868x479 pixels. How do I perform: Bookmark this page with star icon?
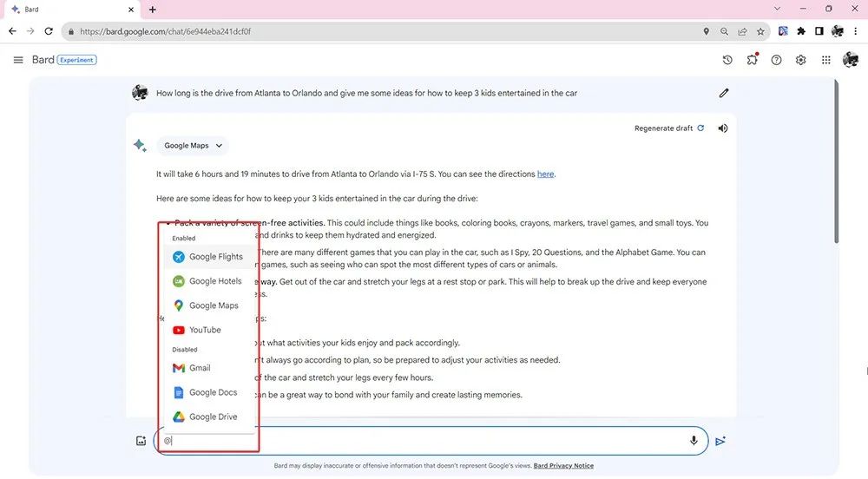(x=760, y=31)
